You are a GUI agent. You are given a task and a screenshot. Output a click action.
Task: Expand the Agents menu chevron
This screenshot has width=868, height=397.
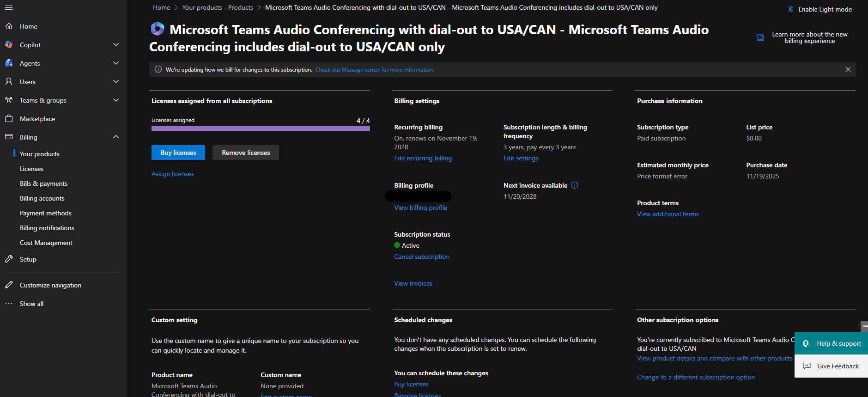(116, 63)
